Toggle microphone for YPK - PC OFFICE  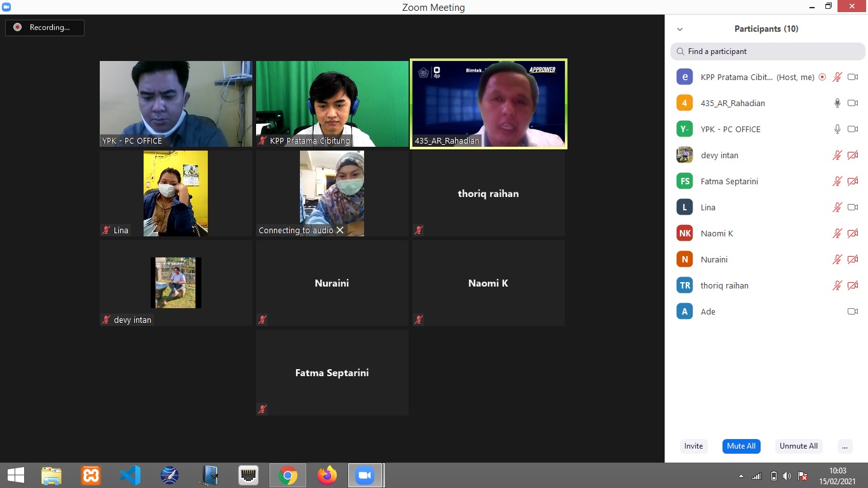[837, 129]
